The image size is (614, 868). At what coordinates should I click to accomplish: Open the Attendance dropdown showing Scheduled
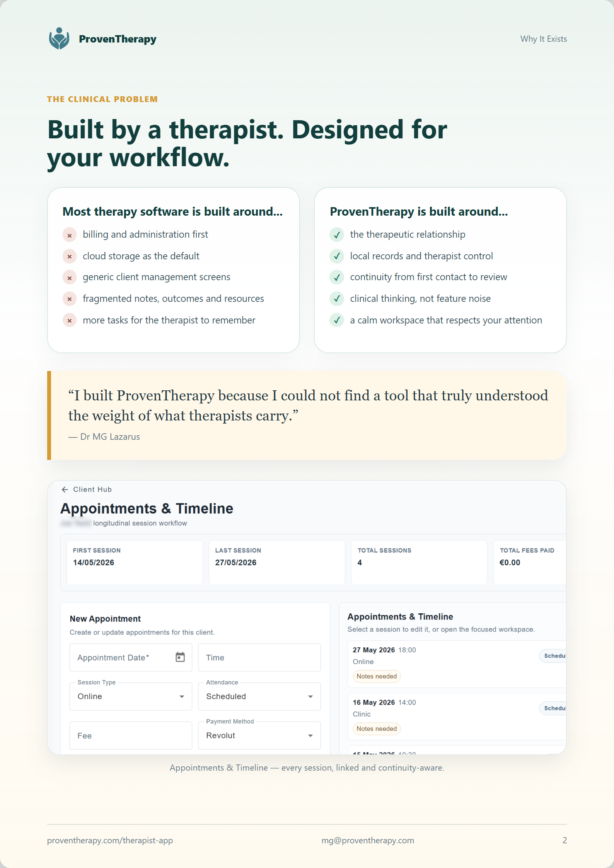[x=259, y=696]
